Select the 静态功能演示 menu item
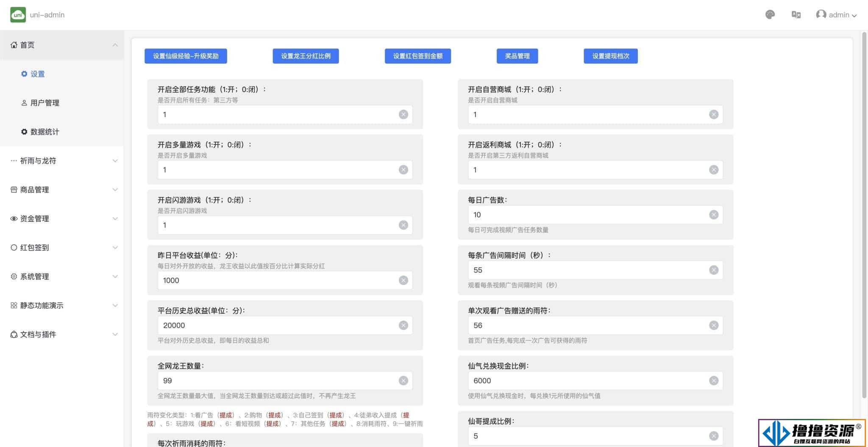Viewport: 868px width, 447px height. tap(62, 305)
